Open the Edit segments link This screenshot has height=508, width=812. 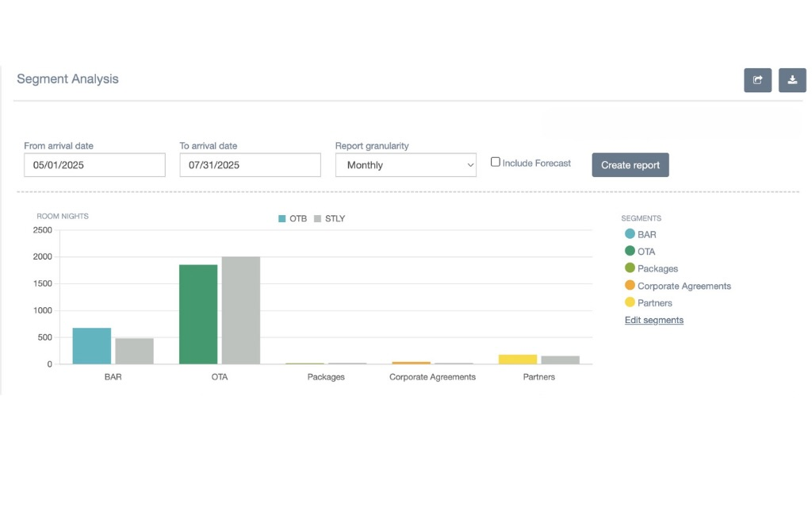click(x=653, y=320)
